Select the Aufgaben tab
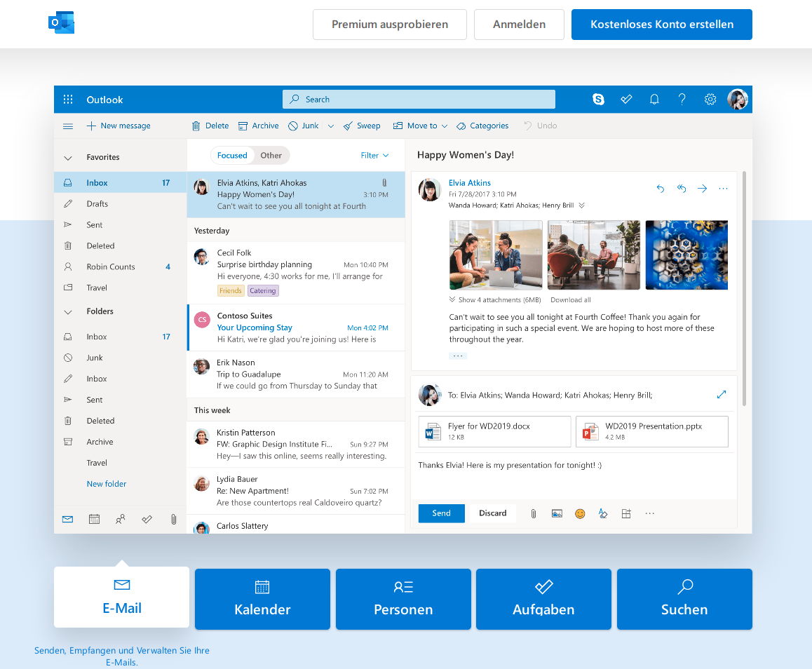This screenshot has height=669, width=812. pyautogui.click(x=543, y=599)
